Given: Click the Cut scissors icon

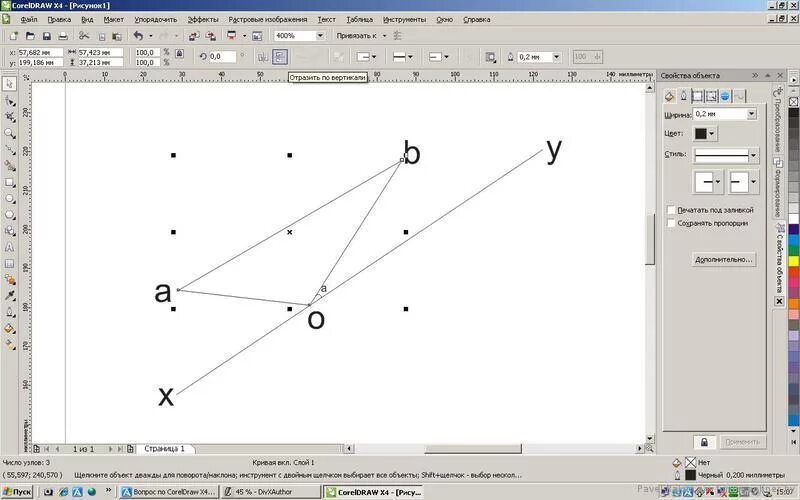Looking at the screenshot, I should click(x=84, y=36).
